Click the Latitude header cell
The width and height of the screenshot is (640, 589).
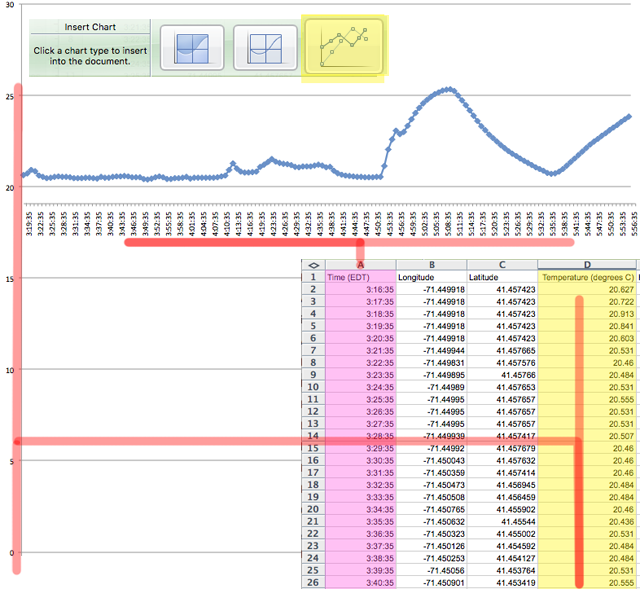[501, 276]
